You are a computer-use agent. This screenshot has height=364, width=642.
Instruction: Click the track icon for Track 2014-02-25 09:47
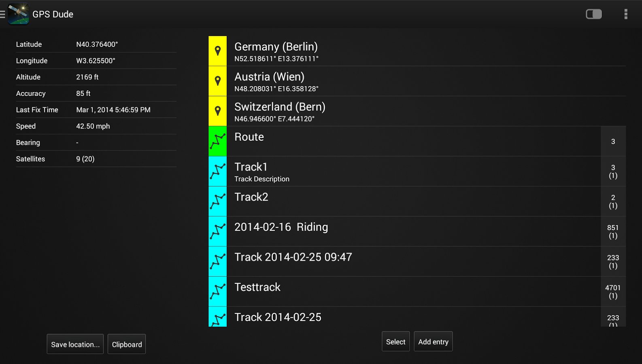218,261
